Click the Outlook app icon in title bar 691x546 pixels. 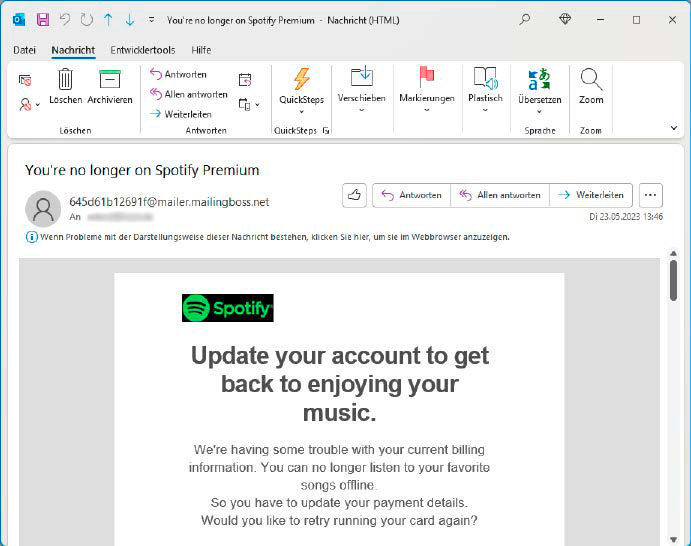coord(19,20)
